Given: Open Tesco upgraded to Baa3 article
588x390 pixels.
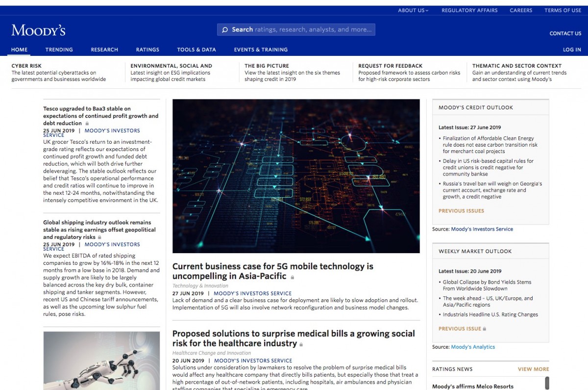Looking at the screenshot, I should click(x=100, y=116).
